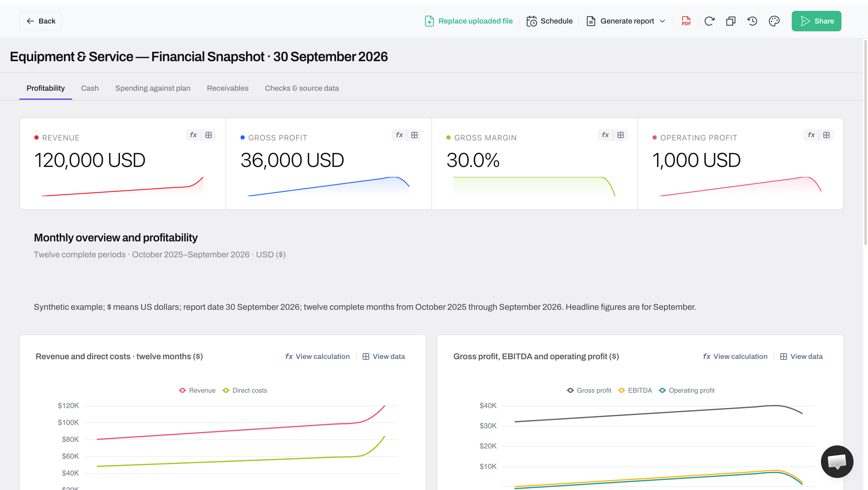Open the theme palette icon
868x490 pixels.
[774, 21]
